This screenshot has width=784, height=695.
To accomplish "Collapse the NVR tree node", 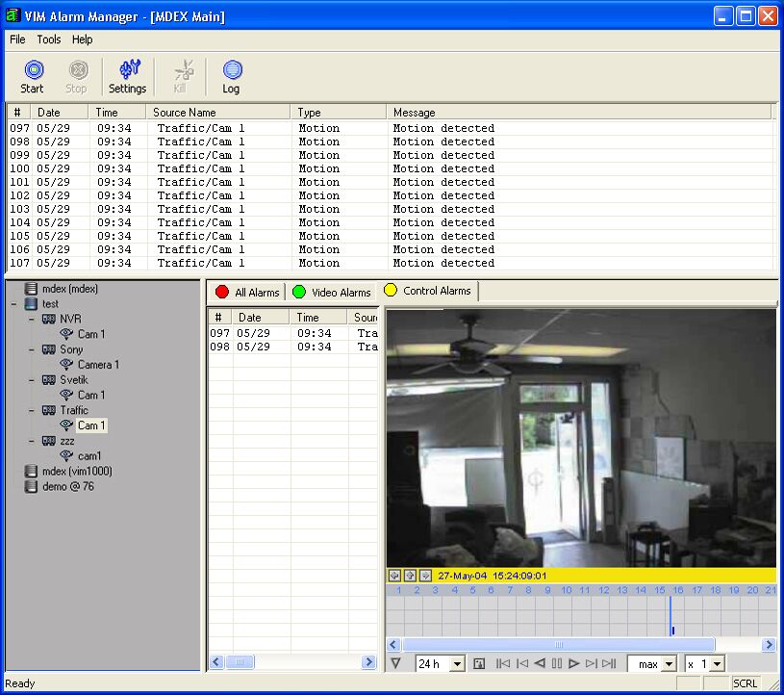I will click(x=32, y=319).
